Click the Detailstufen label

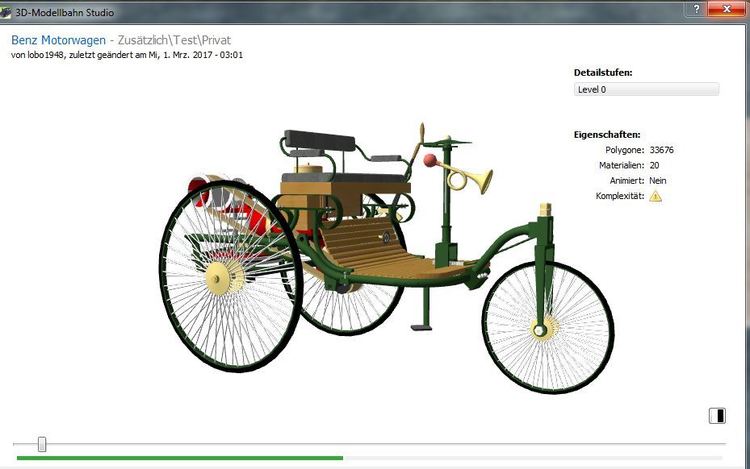coord(603,73)
